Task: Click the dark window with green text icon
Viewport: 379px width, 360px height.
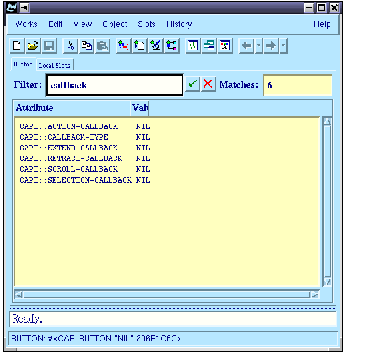Action: click(x=193, y=45)
